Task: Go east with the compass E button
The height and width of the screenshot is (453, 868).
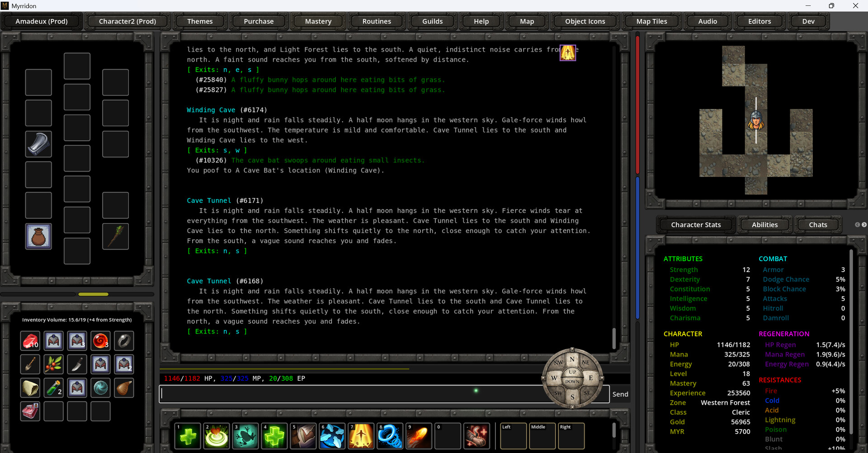Action: click(590, 378)
